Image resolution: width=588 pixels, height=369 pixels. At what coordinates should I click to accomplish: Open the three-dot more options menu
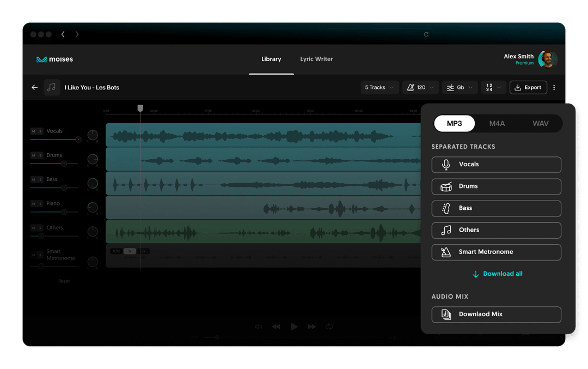pos(554,87)
